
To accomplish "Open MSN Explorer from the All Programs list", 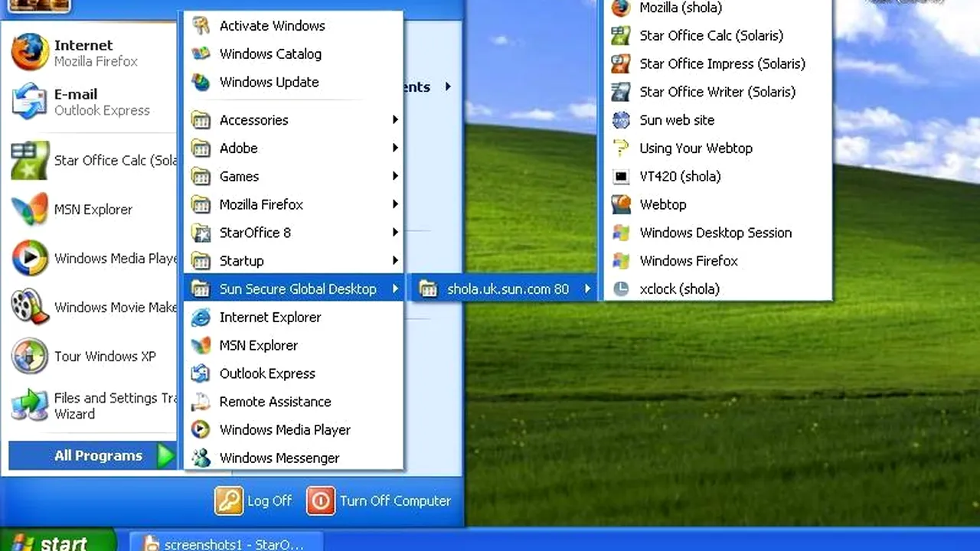I will (293, 345).
